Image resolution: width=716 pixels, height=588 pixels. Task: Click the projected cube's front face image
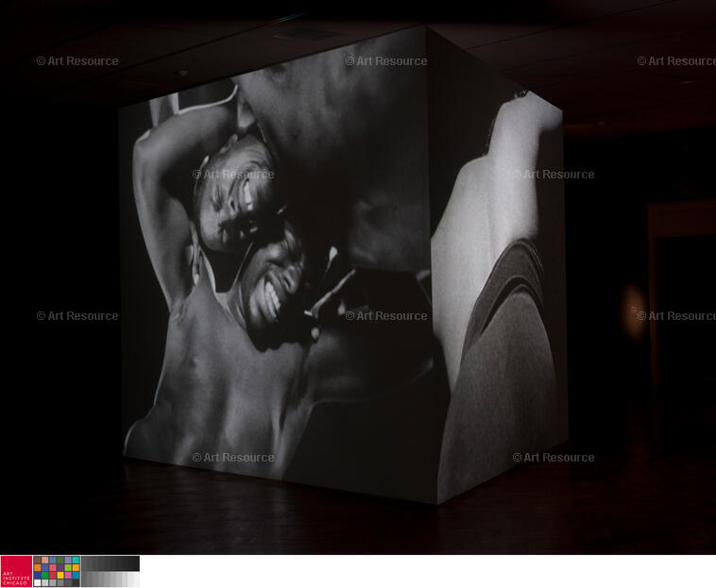pos(277,264)
